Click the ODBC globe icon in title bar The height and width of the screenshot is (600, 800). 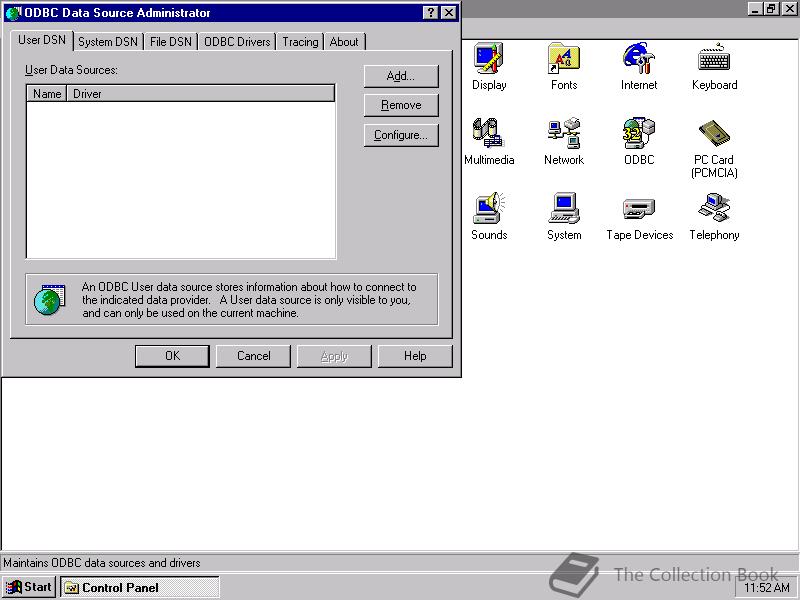click(x=13, y=13)
